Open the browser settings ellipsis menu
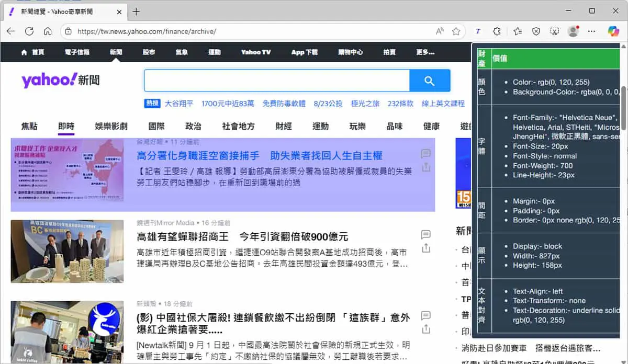 pos(591,31)
